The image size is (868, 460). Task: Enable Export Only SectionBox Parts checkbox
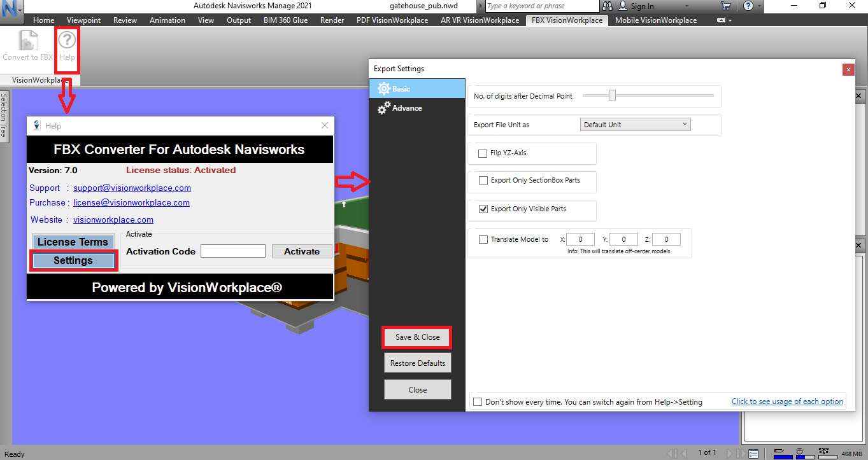click(x=483, y=181)
